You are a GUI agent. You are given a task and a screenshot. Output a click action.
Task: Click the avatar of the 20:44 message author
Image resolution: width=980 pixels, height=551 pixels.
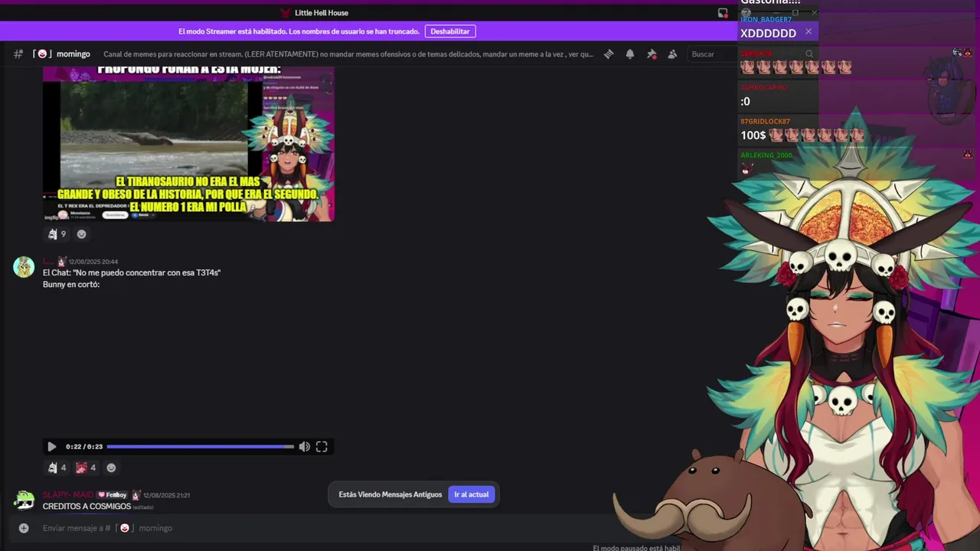pyautogui.click(x=24, y=267)
